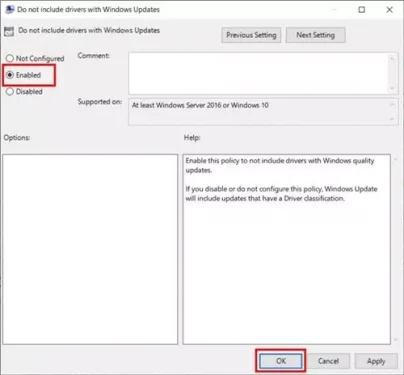
Task: Close the dialog with the X button
Action: click(x=389, y=10)
